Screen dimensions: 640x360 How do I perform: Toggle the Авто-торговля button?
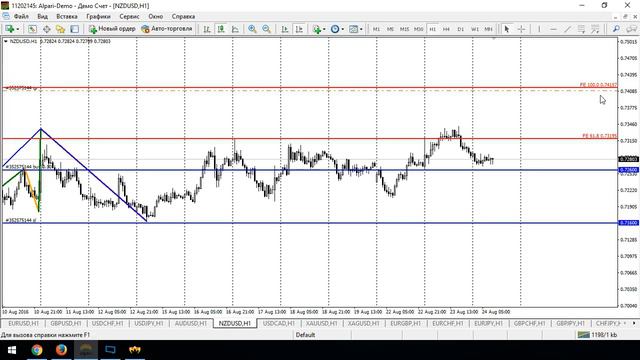[x=167, y=29]
